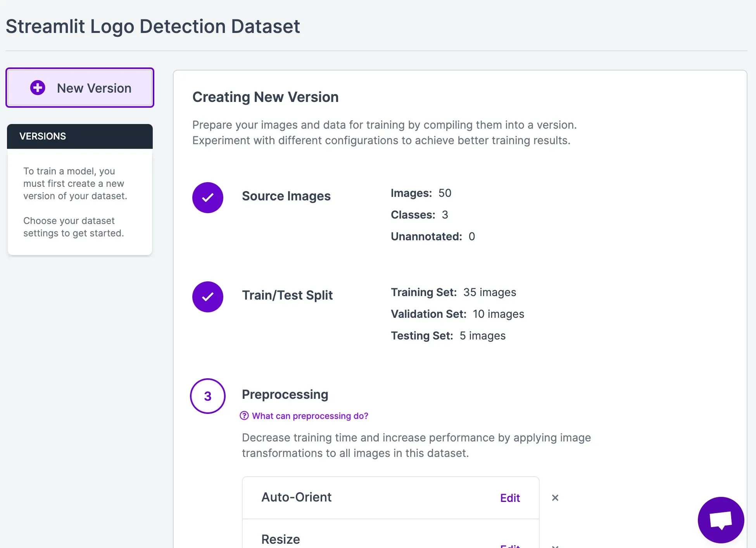Click the question mark help icon
The width and height of the screenshot is (756, 548).
[x=244, y=416]
